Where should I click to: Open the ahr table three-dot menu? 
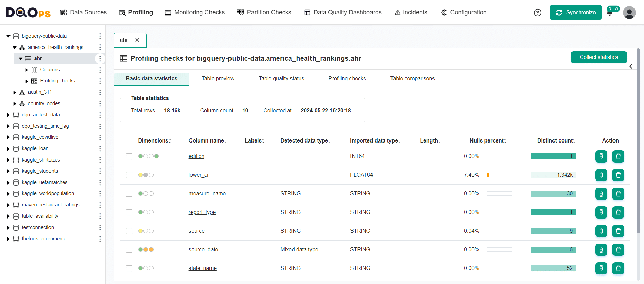tap(100, 59)
